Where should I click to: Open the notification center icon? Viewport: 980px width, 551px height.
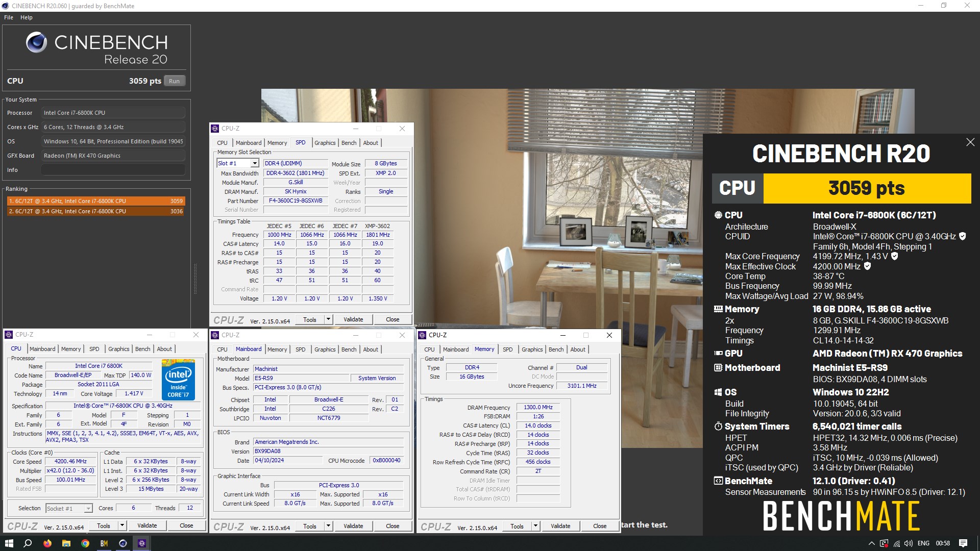(963, 543)
